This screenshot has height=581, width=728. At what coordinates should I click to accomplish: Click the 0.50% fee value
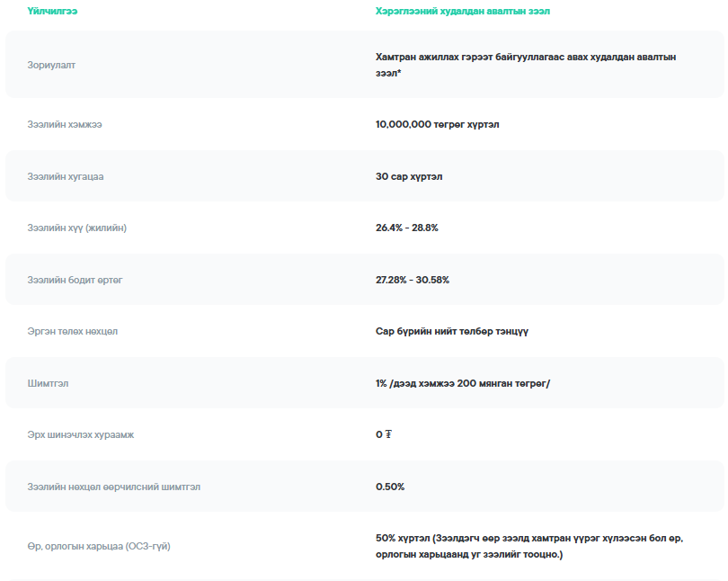[x=390, y=487]
